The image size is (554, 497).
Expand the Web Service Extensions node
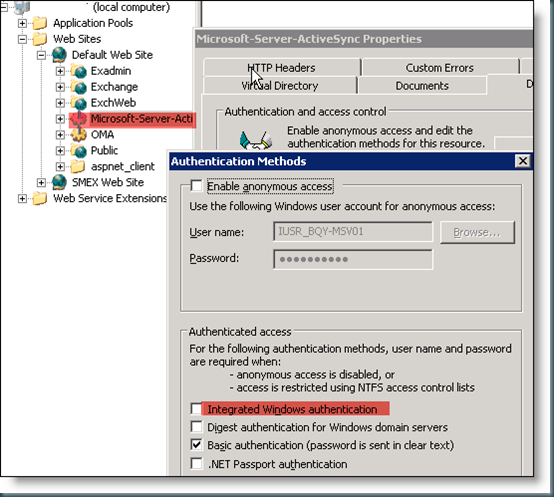[22, 199]
